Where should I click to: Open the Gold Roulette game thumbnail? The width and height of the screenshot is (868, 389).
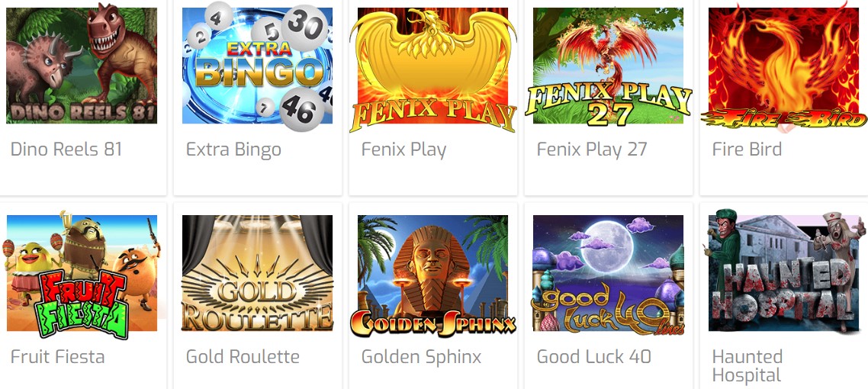(x=257, y=273)
